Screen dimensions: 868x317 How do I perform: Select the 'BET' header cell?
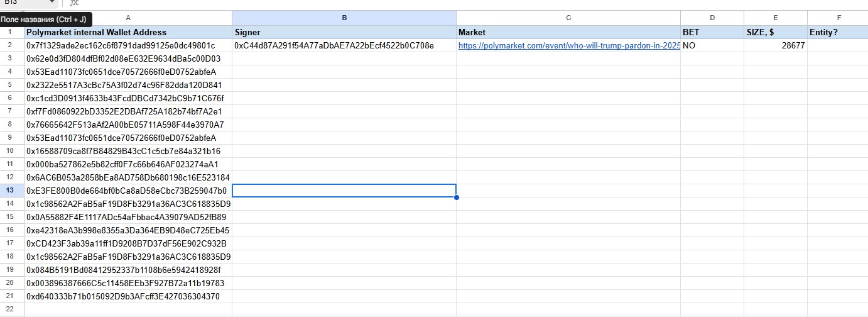pos(712,32)
